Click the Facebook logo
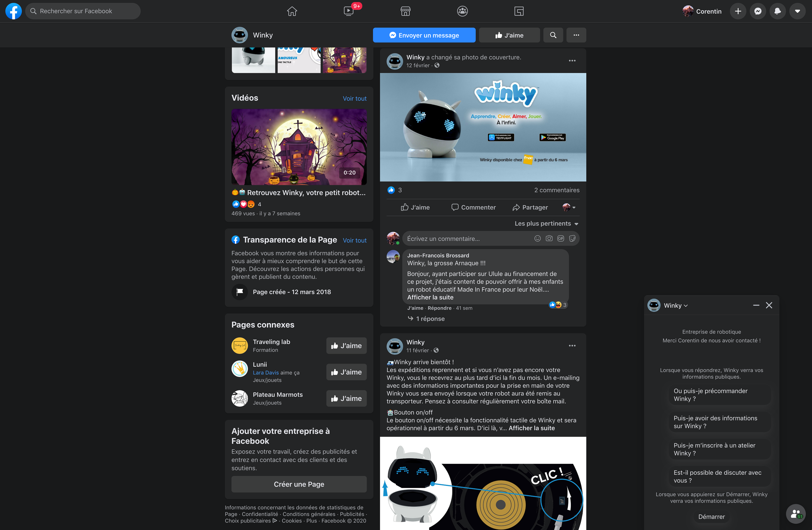This screenshot has height=530, width=812. point(14,11)
